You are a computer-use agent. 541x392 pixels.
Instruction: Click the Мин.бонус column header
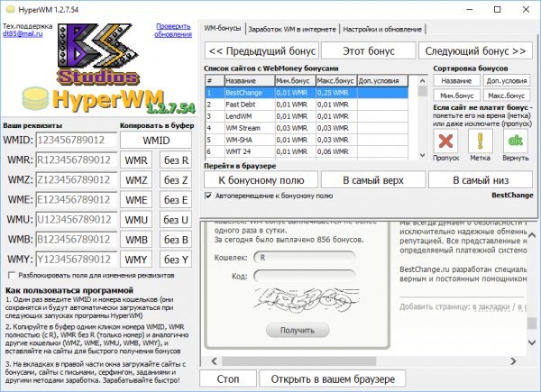point(296,81)
